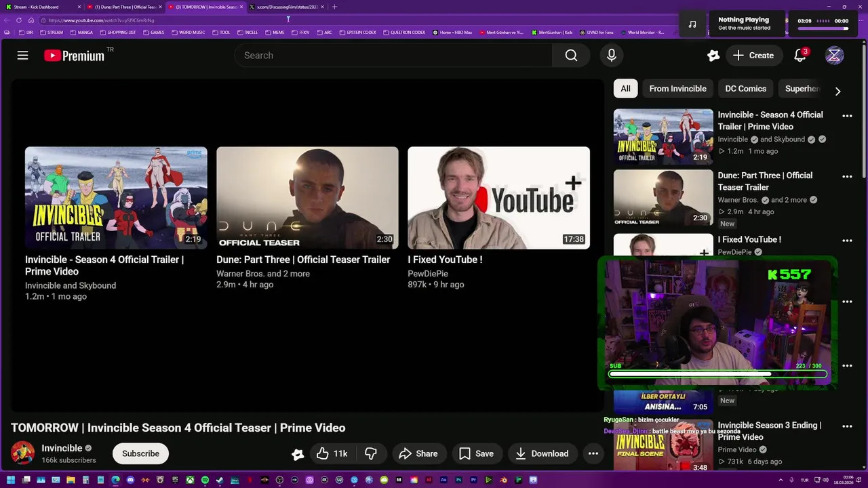Open the MANGA bookmarks folder
Screen dimensions: 868x488
(x=81, y=33)
